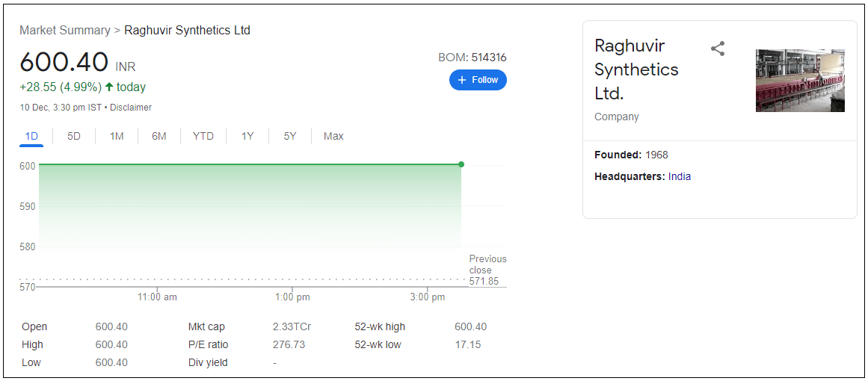Click the Open row label

tap(34, 326)
